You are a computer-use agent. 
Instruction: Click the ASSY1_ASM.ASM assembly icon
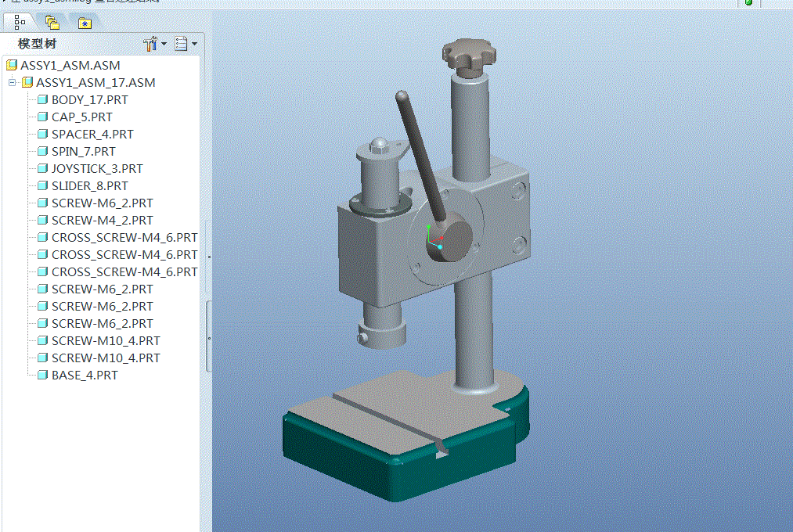[x=12, y=65]
